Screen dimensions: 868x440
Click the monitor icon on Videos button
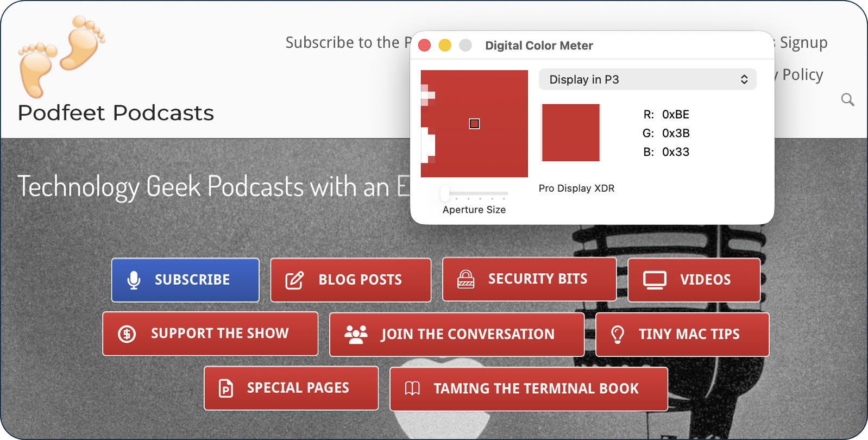(x=655, y=280)
